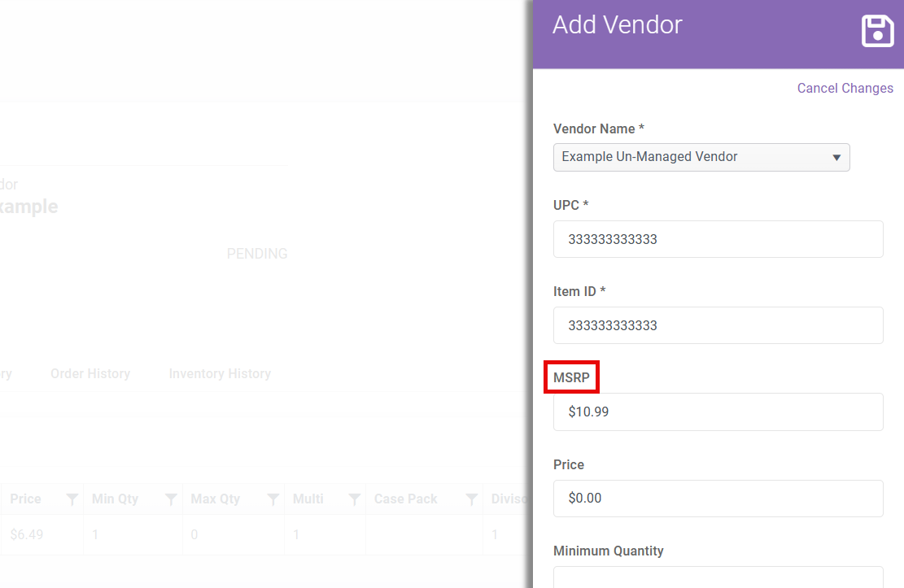Viewport: 904px width, 588px height.
Task: Click the Item ID input field
Action: pos(718,325)
